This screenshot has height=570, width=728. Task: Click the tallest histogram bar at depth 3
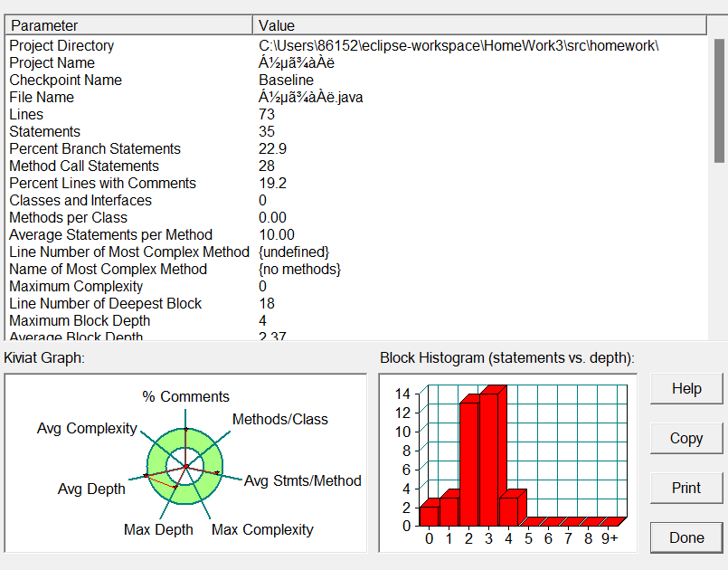click(x=489, y=459)
